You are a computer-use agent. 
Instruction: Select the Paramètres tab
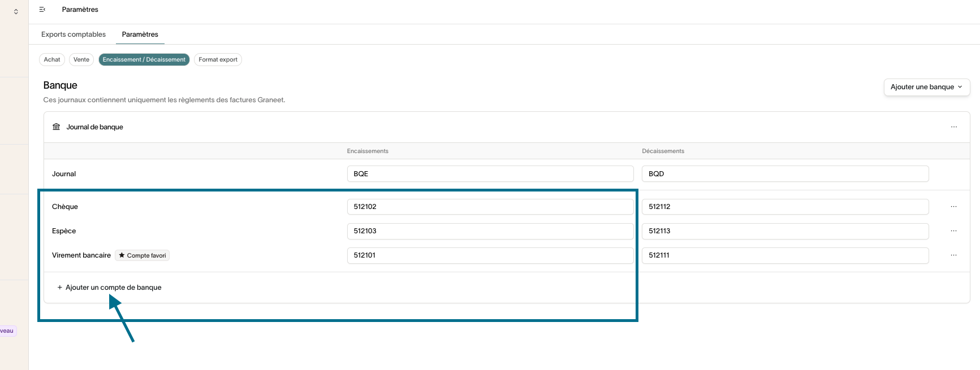point(140,34)
